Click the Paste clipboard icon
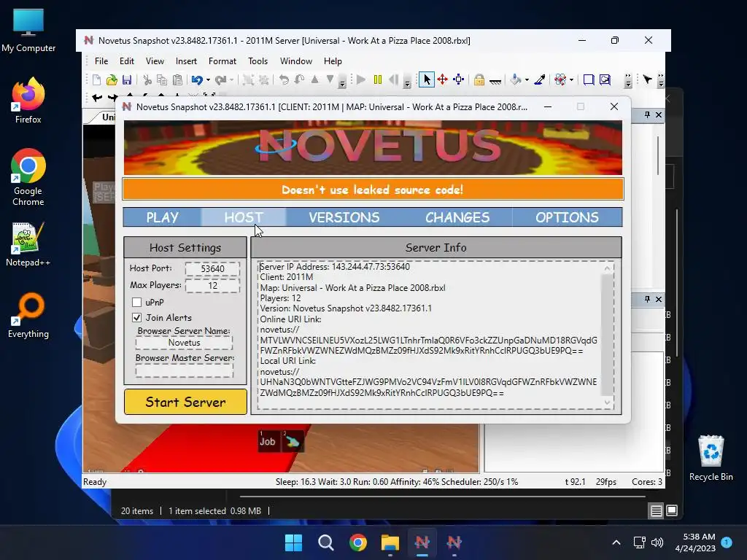Viewport: 747px width, 560px height. coord(177,79)
